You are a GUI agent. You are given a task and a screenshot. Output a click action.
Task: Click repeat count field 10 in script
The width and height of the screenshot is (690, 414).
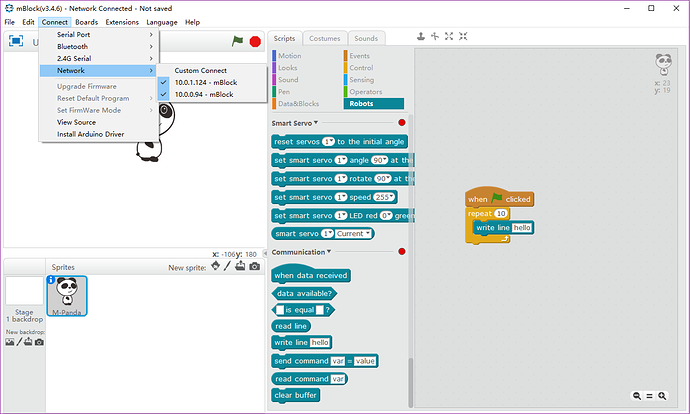click(x=501, y=213)
